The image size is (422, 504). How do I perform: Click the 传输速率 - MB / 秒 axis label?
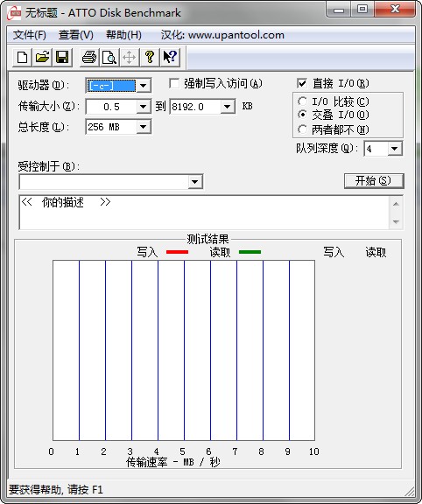coord(173,462)
